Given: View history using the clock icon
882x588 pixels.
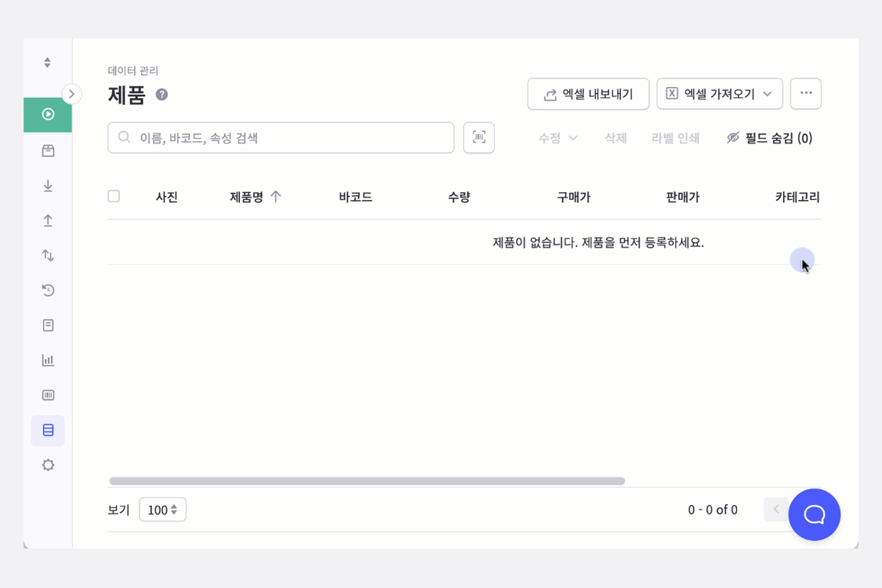Looking at the screenshot, I should point(47,290).
